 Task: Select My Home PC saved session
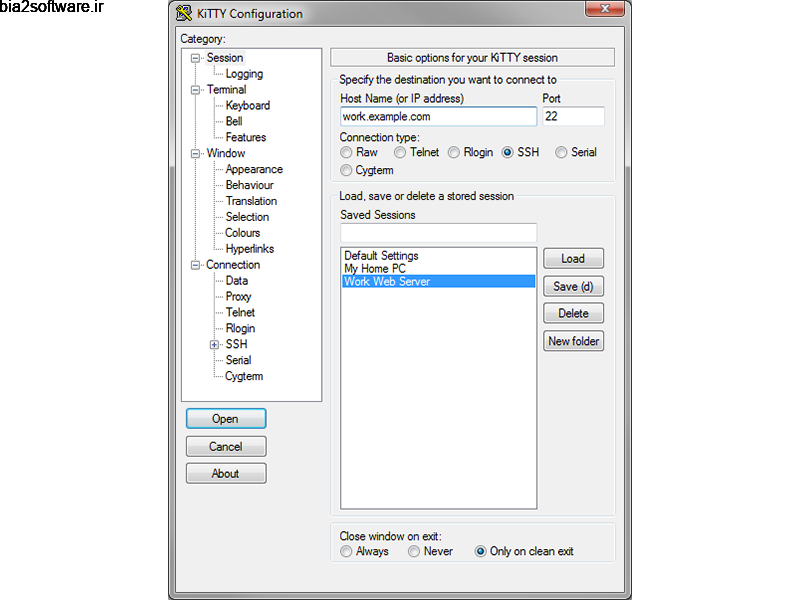(373, 269)
